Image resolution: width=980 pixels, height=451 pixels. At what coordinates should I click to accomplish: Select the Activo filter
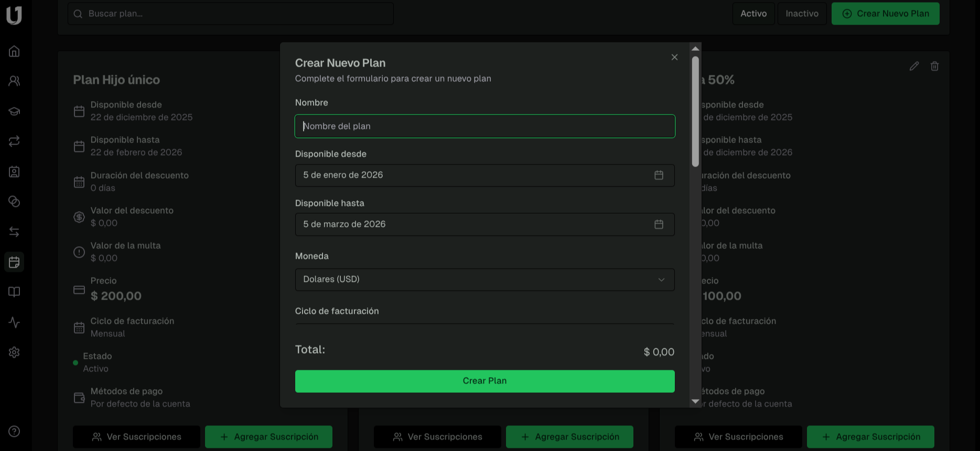753,14
